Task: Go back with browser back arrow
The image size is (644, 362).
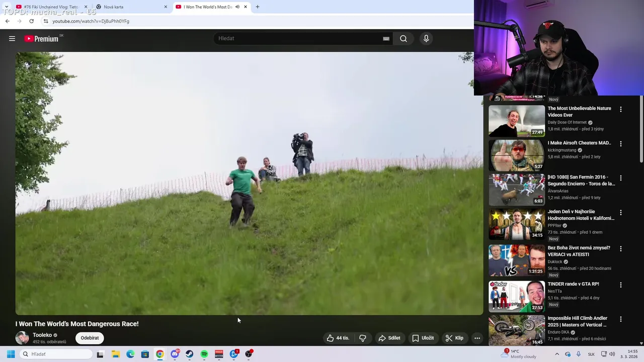Action: click(7, 21)
